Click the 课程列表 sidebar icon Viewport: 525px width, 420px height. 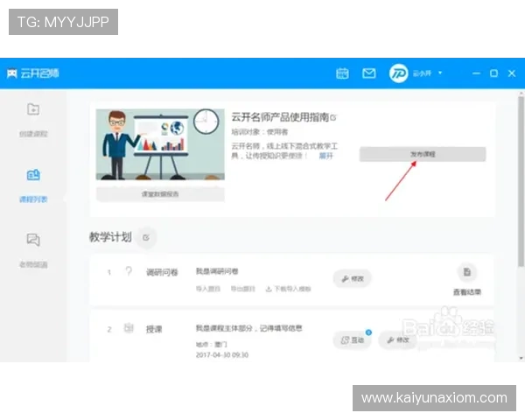click(33, 174)
